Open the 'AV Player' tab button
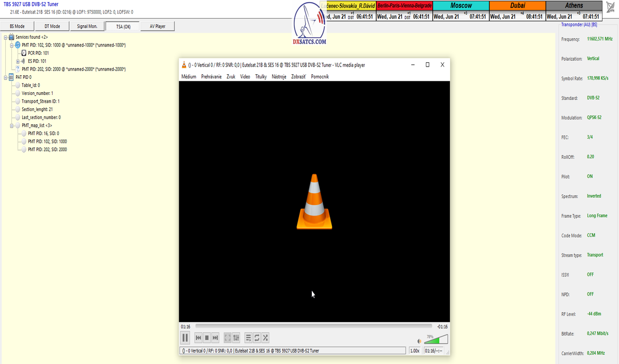The image size is (619, 364). [157, 26]
